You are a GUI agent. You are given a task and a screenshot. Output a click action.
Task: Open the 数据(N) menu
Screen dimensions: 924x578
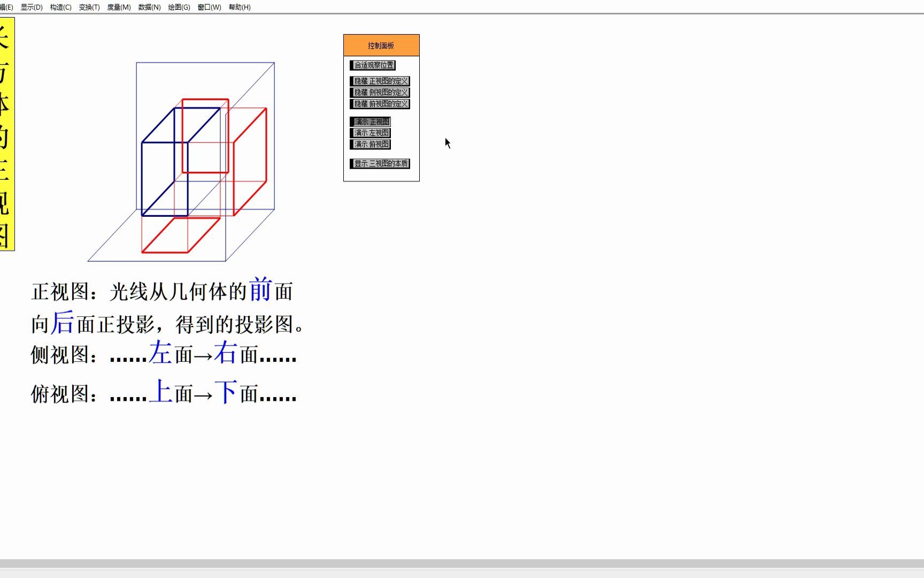point(148,7)
